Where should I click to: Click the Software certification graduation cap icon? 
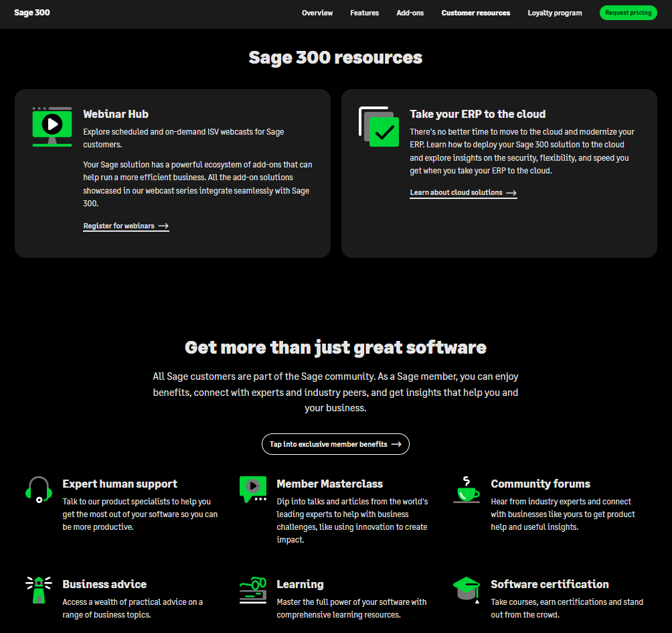click(x=467, y=590)
